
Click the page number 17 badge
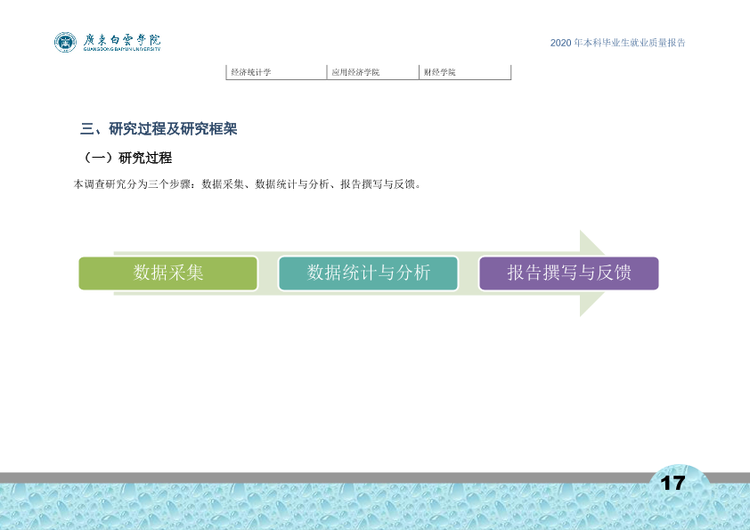[x=673, y=483]
